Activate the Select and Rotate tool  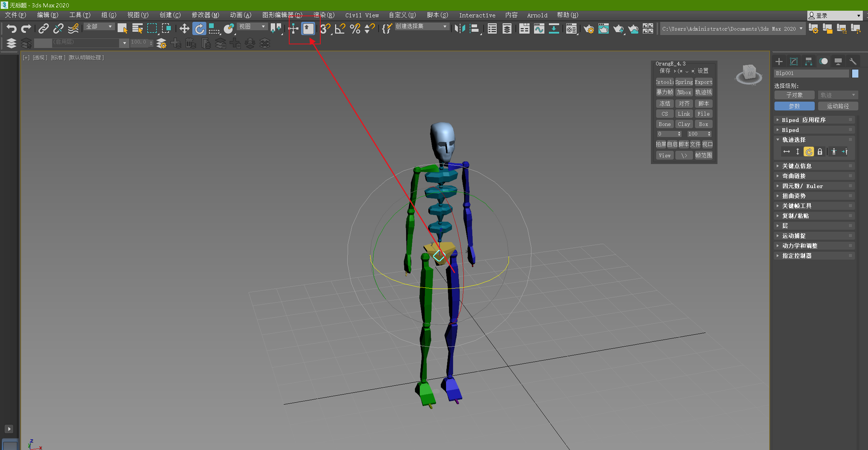point(199,28)
